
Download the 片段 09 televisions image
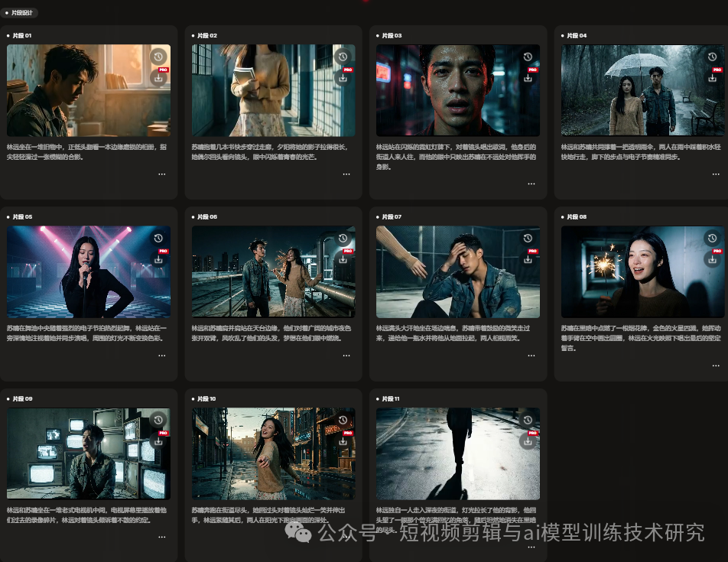pyautogui.click(x=158, y=441)
